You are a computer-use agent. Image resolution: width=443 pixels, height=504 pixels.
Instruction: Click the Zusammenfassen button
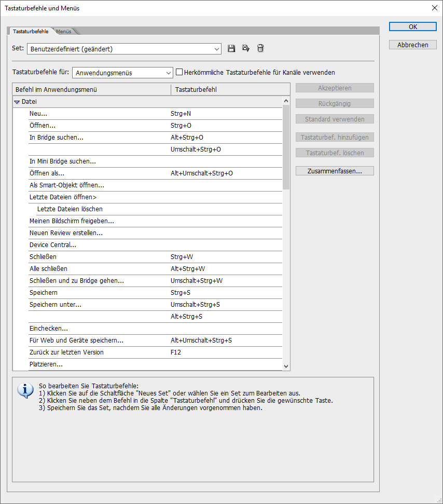click(335, 171)
